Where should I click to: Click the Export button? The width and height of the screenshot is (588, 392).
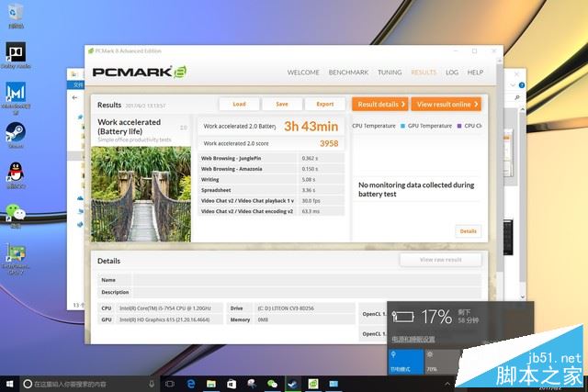pos(324,104)
